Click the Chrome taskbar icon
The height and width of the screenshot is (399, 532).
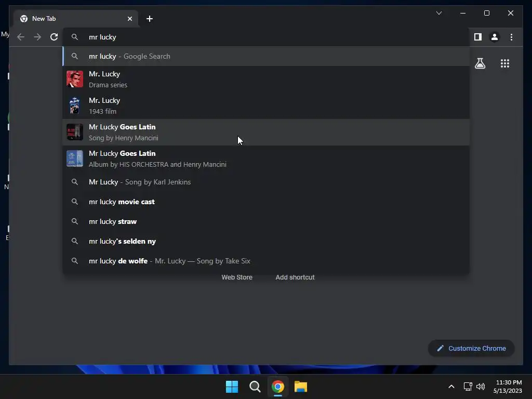(x=277, y=387)
